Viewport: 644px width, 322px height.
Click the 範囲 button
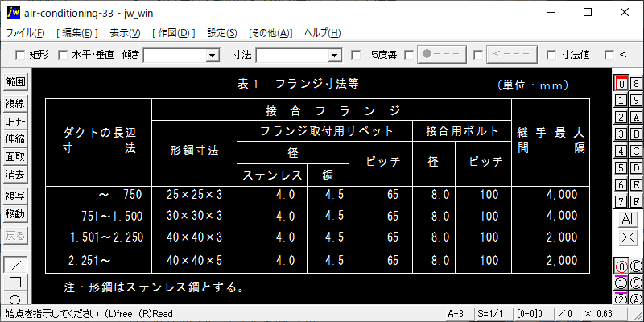pyautogui.click(x=15, y=82)
